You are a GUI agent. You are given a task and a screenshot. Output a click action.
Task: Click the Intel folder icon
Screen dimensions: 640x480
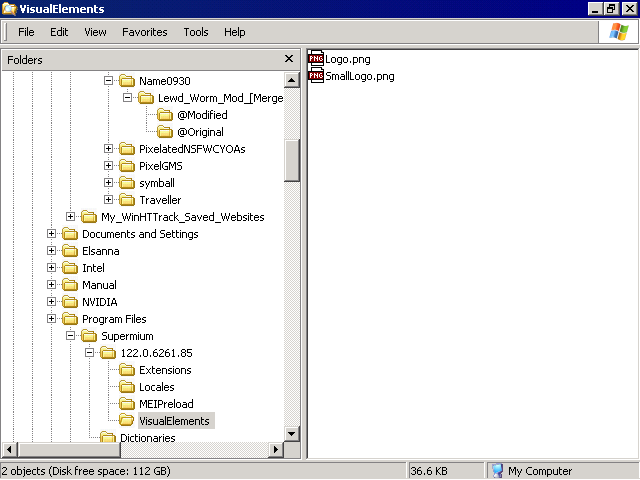pos(70,268)
